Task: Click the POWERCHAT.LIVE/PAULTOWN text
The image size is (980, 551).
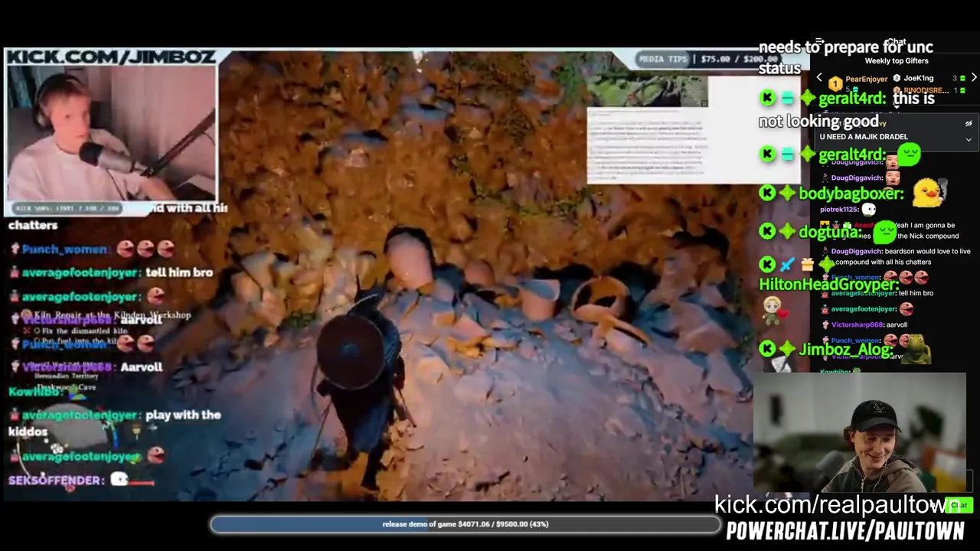Action: point(845,531)
